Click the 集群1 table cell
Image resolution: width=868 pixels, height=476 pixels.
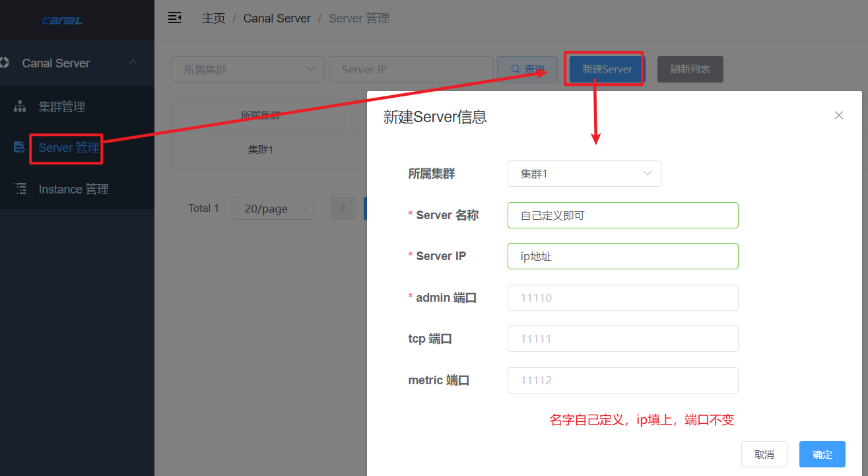pyautogui.click(x=261, y=150)
